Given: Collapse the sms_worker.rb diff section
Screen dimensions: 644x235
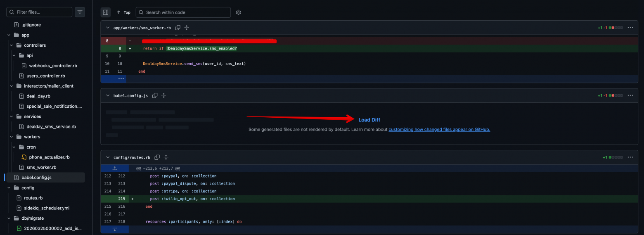Looking at the screenshot, I should tap(108, 28).
